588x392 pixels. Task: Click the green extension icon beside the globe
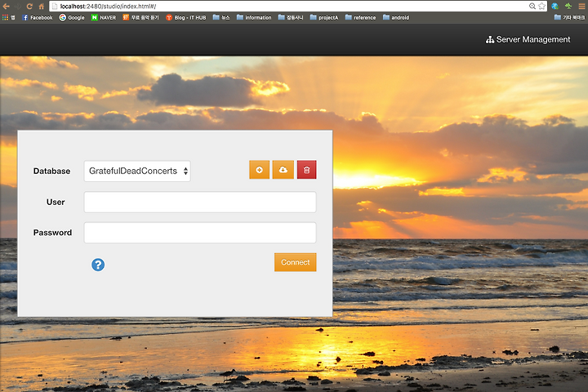tap(568, 6)
